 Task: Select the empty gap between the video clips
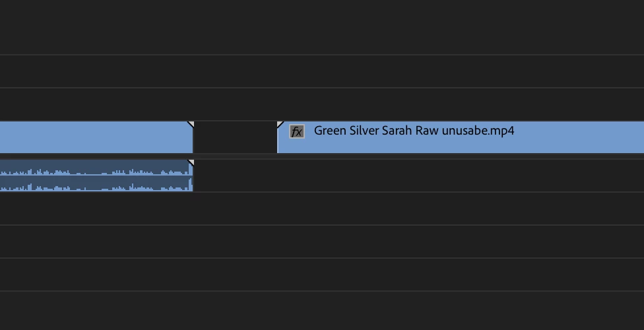click(236, 137)
